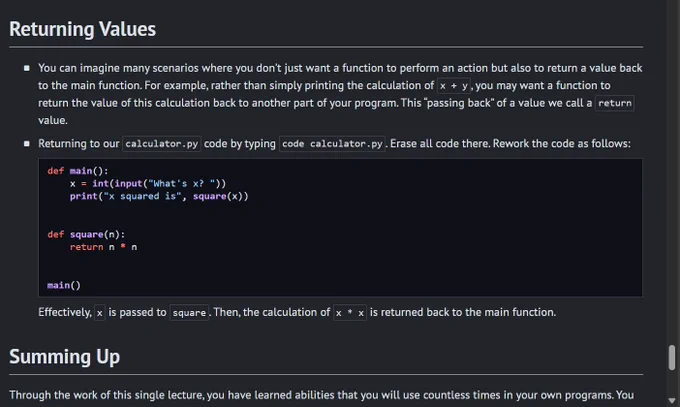Click the inline code 'x + y'
680x407 pixels.
coord(454,86)
